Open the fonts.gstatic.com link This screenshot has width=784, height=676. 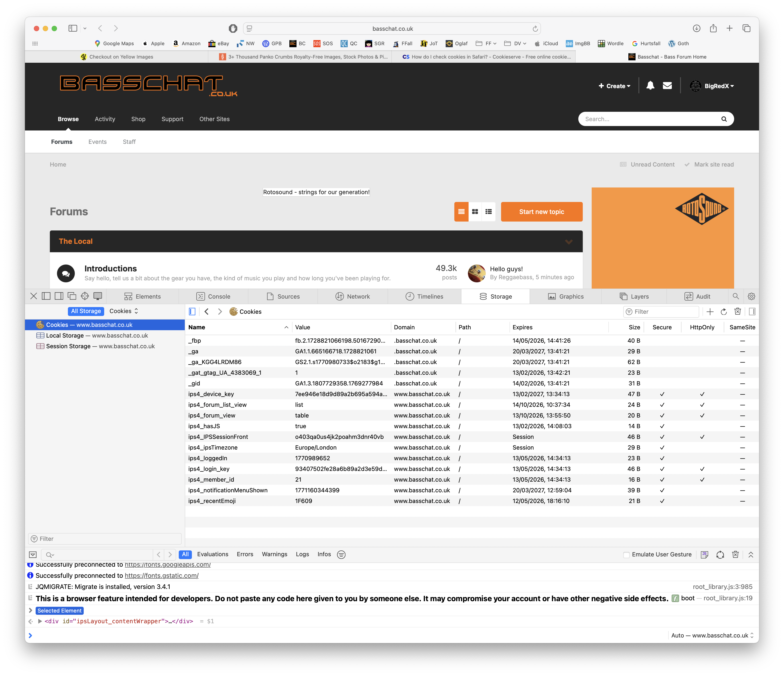tap(162, 575)
